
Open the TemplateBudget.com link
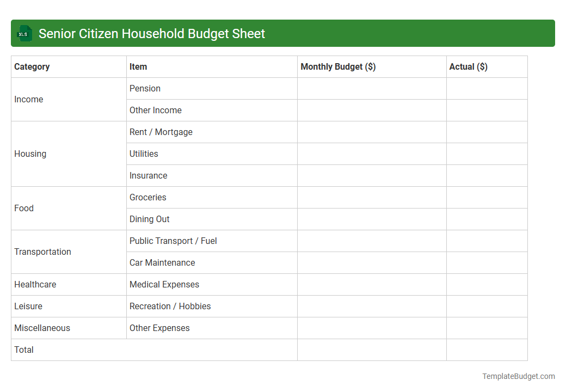pos(518,376)
